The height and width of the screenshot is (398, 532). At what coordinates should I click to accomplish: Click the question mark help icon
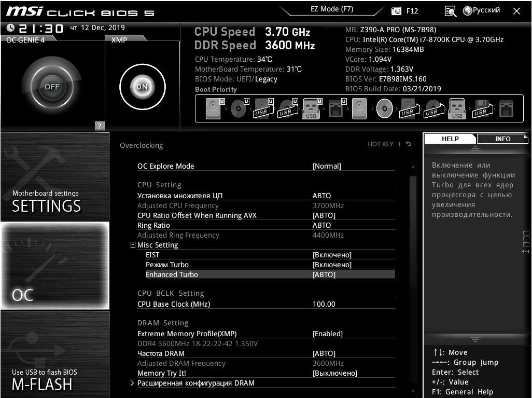(x=100, y=126)
